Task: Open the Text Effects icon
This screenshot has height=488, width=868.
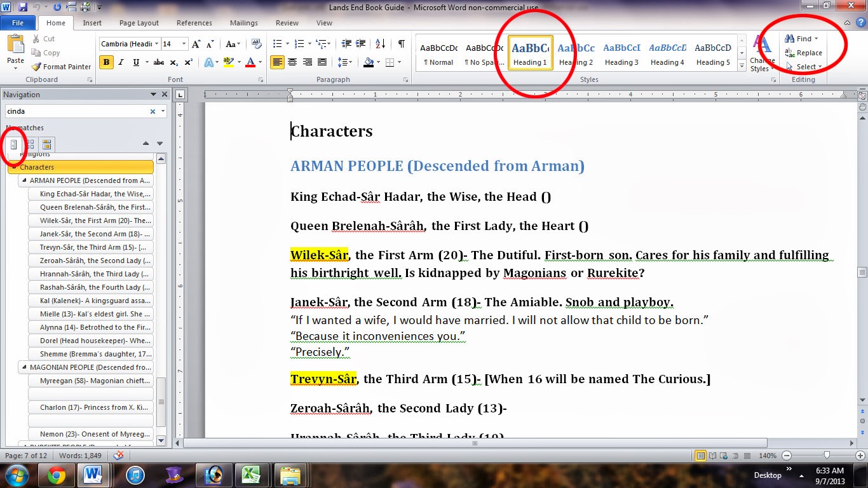Action: [209, 62]
